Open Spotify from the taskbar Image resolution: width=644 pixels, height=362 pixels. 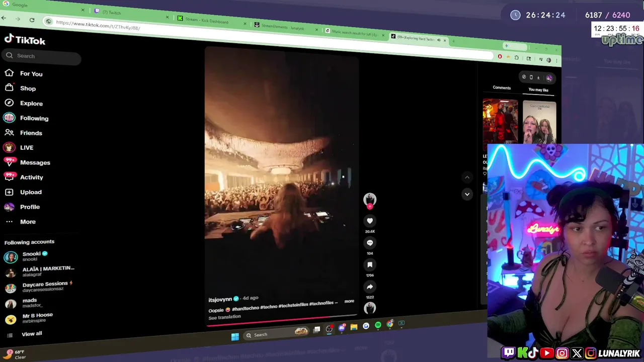point(378,325)
